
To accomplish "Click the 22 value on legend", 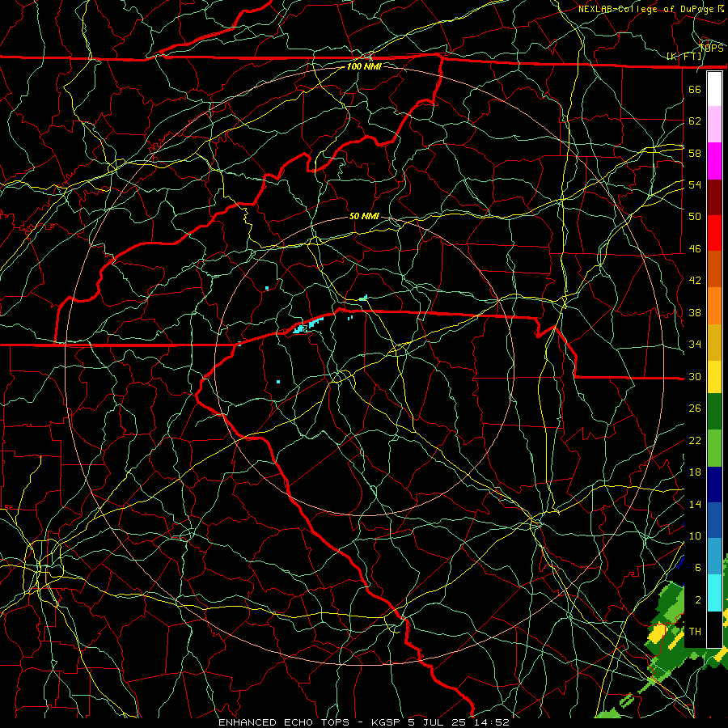I will 695,440.
